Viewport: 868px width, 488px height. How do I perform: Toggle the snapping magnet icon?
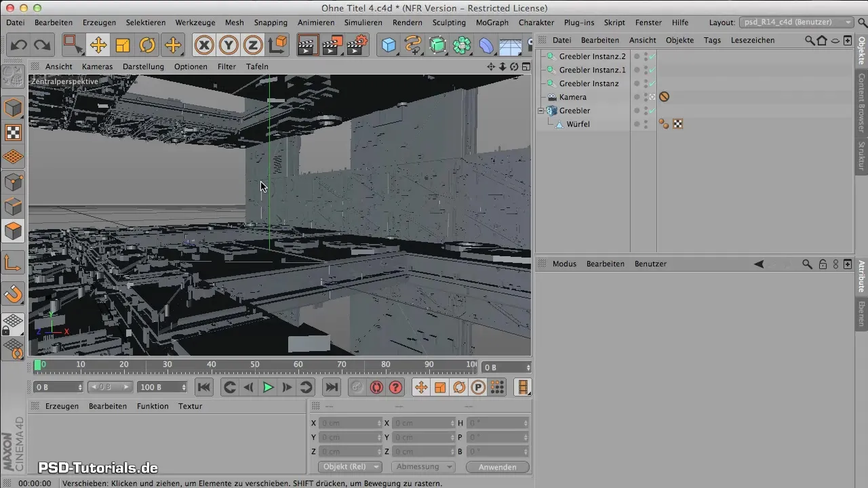14,293
